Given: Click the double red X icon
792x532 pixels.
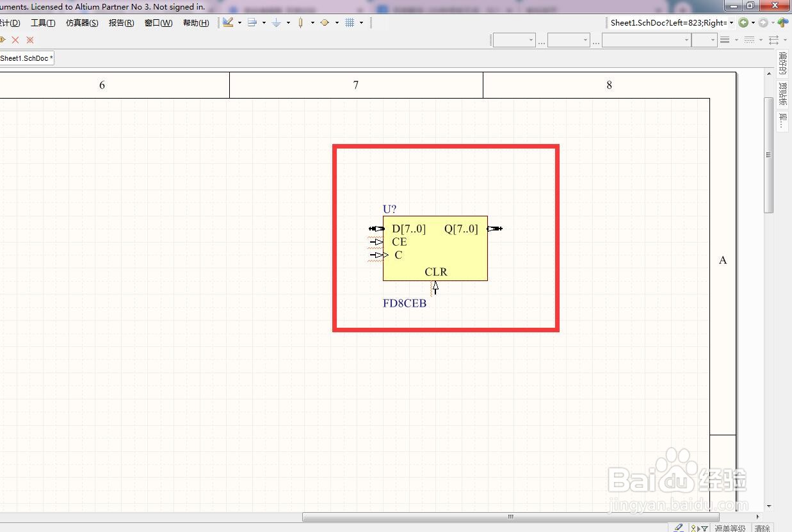Looking at the screenshot, I should pos(29,40).
